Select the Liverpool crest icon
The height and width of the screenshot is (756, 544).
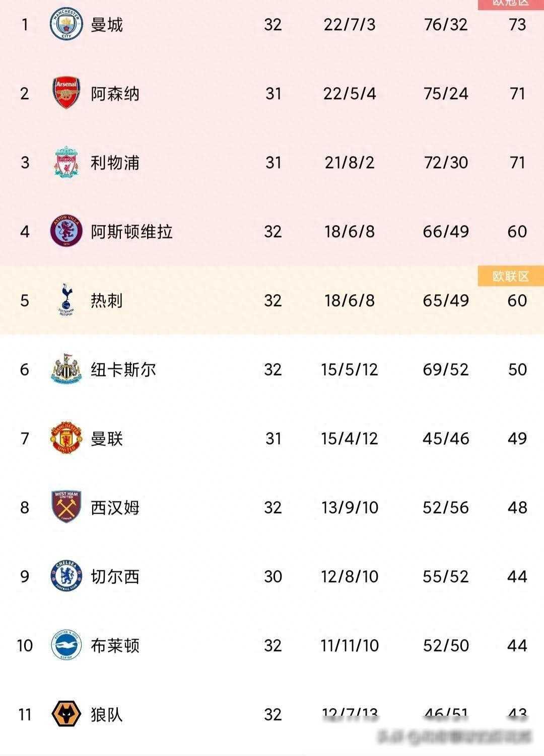(66, 162)
